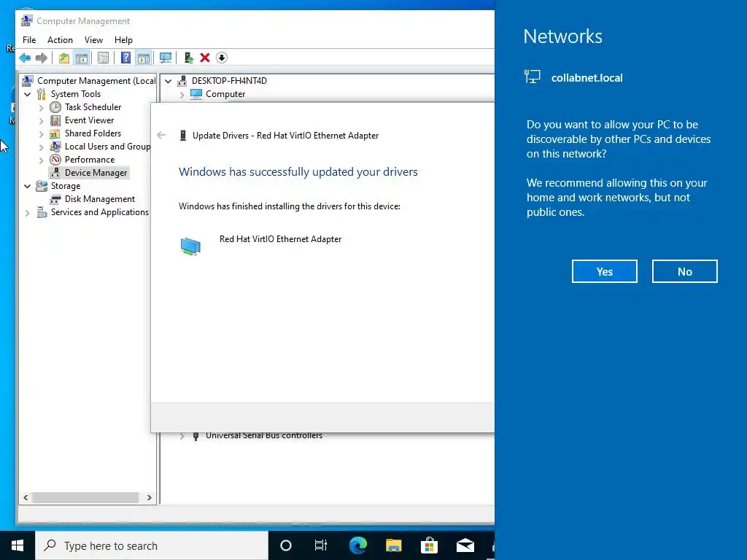
Task: Open Mail app from taskbar
Action: (x=465, y=545)
